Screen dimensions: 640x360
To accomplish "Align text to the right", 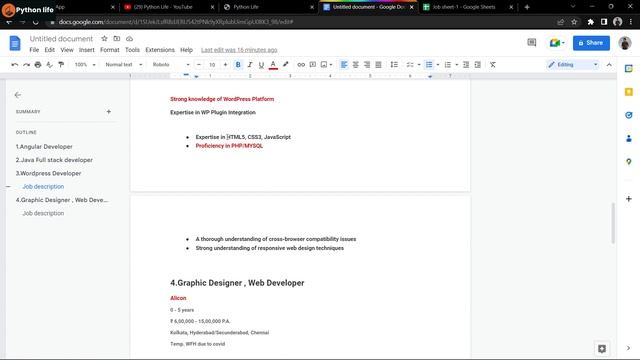I will coord(367,64).
